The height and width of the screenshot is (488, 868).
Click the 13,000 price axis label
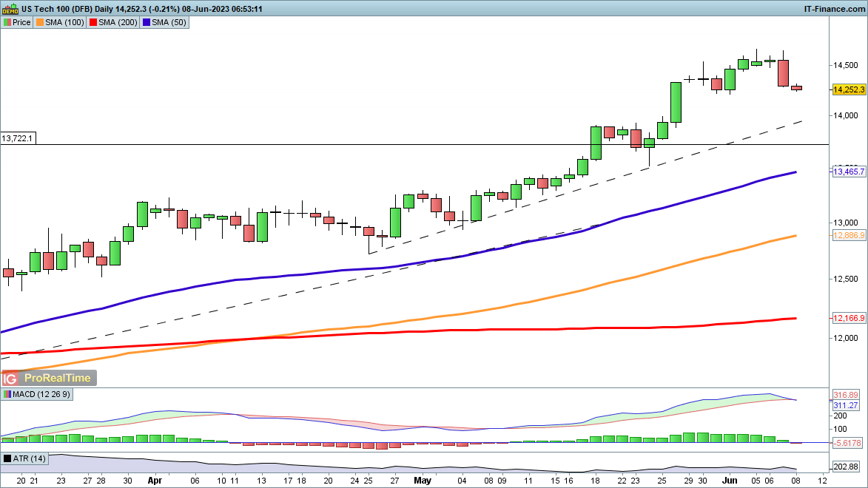(x=846, y=223)
